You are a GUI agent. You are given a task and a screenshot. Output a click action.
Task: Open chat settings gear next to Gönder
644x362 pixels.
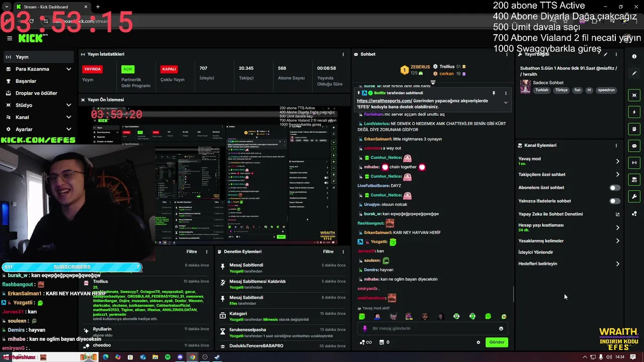pos(478,342)
